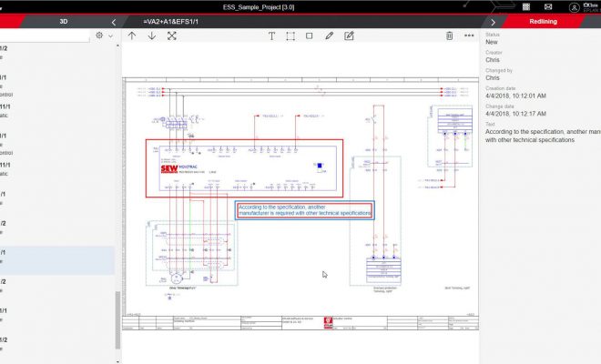Open the apps grid icon

[525, 6]
